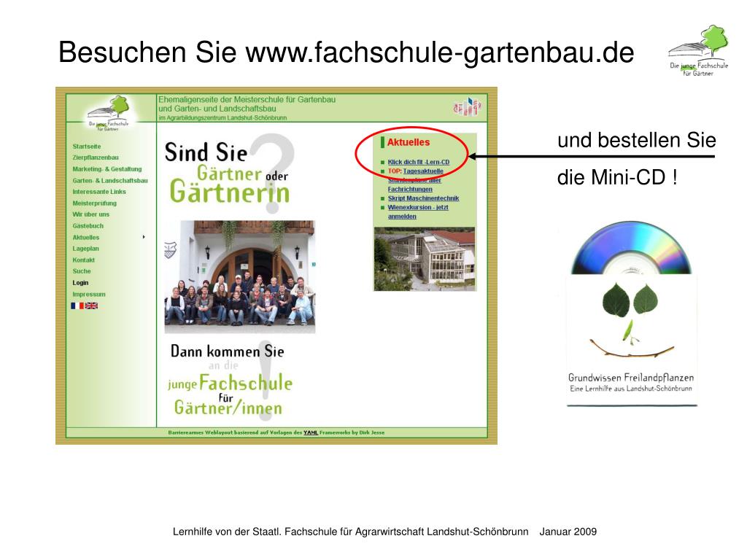Open Meisterprüfung menu entry
This screenshot has height=560, width=747.
click(x=94, y=203)
